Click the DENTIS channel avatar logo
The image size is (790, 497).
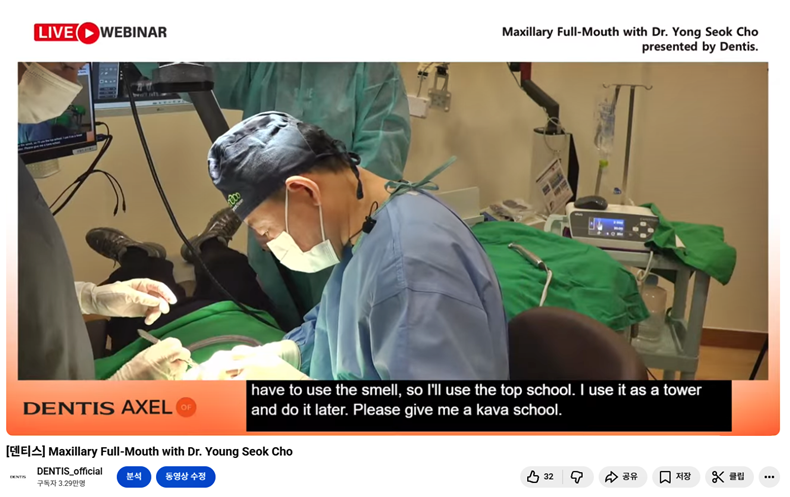pos(18,477)
